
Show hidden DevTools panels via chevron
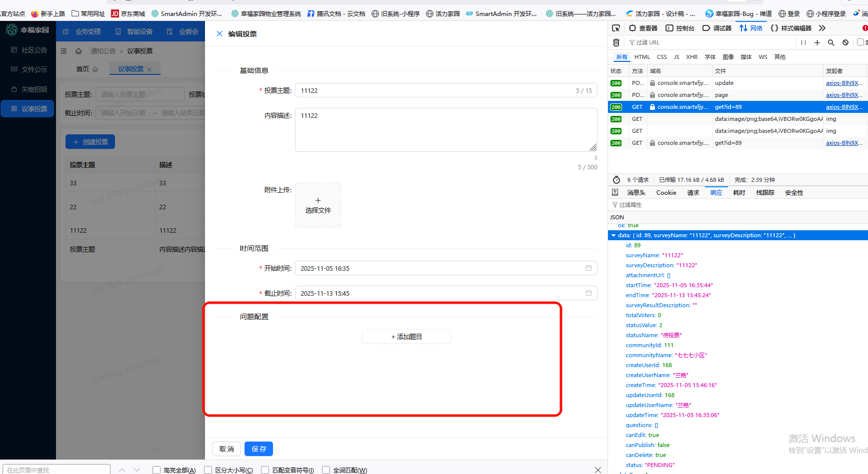click(x=822, y=28)
